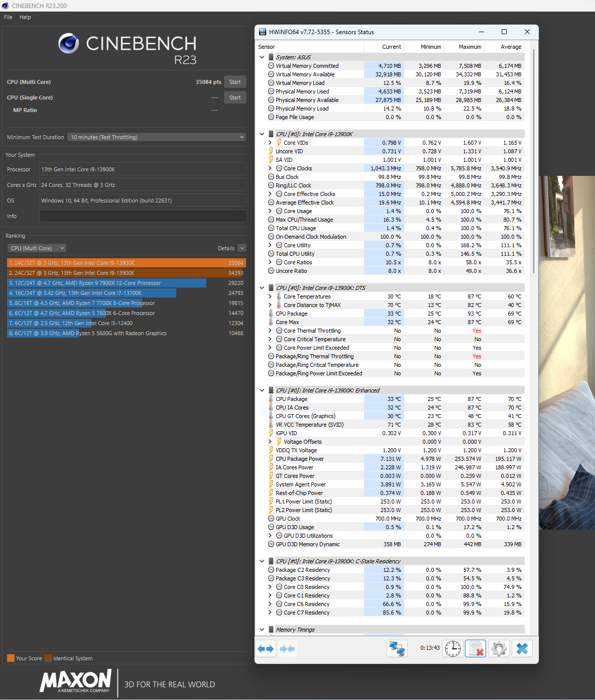Collapse the System: ASUS section
Screen dimensions: 595x700
pos(262,57)
